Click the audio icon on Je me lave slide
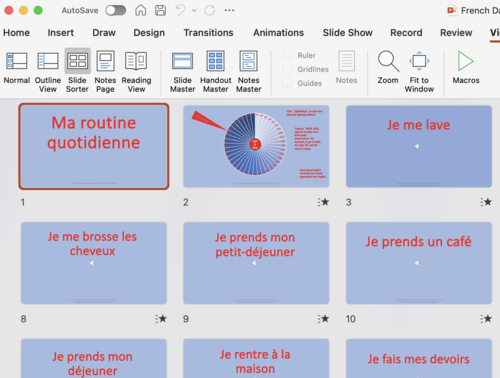This screenshot has width=500, height=378. tap(418, 146)
